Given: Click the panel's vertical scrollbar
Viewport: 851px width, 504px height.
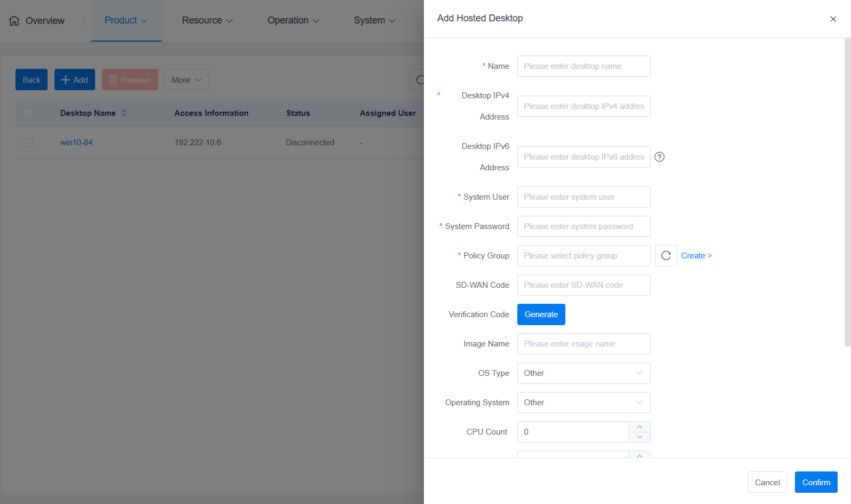Looking at the screenshot, I should pos(847,192).
